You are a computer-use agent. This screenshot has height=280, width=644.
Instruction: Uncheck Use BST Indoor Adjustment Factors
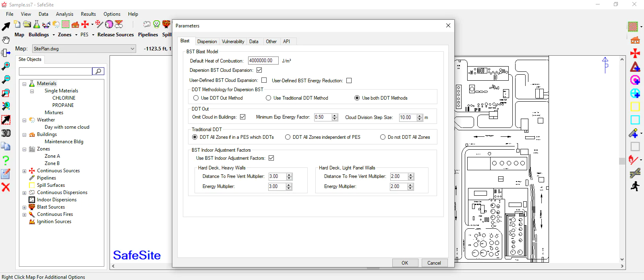(271, 158)
